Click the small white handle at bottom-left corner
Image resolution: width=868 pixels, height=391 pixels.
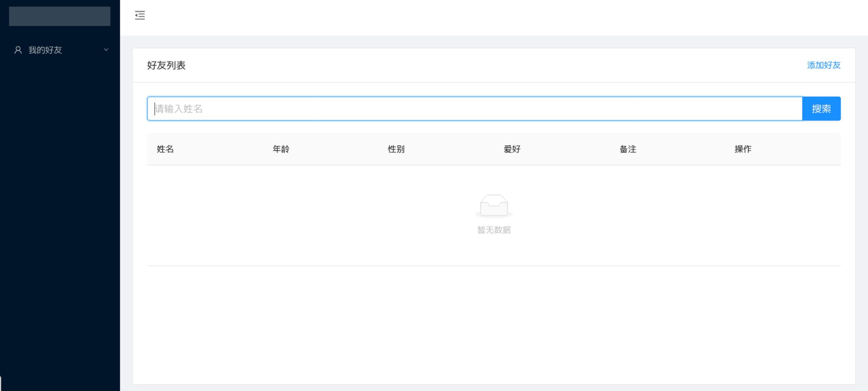pyautogui.click(x=1, y=383)
